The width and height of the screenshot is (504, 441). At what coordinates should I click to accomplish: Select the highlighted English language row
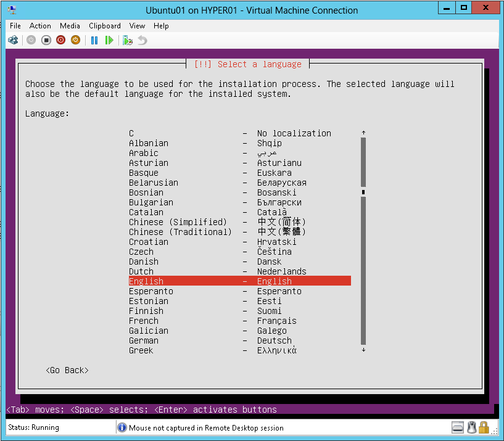[240, 281]
